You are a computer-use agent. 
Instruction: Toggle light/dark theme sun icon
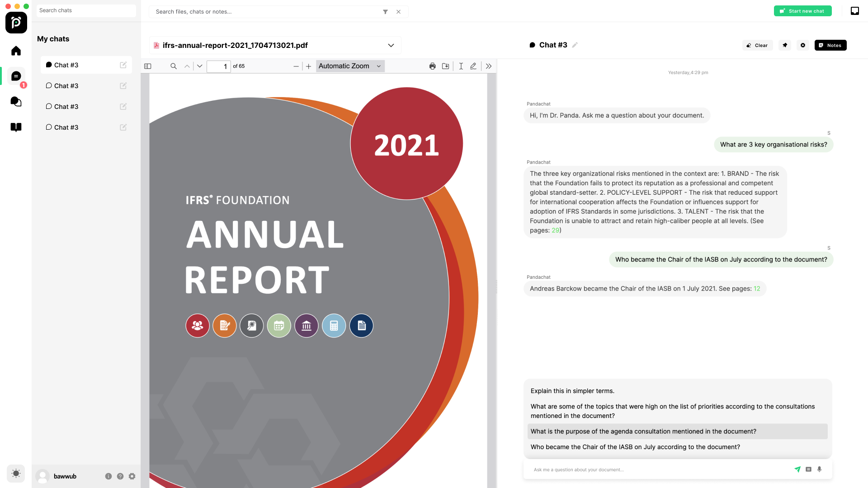tap(16, 474)
